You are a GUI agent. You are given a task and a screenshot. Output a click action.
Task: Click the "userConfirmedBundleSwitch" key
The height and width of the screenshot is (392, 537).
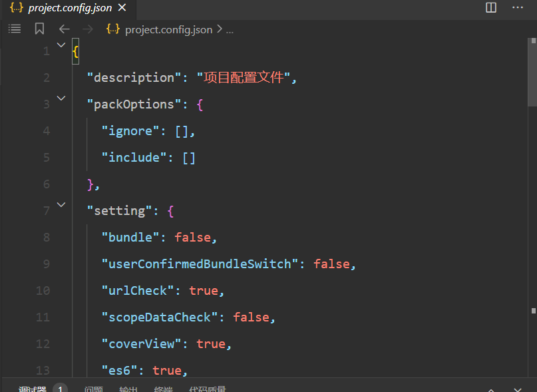pyautogui.click(x=200, y=264)
